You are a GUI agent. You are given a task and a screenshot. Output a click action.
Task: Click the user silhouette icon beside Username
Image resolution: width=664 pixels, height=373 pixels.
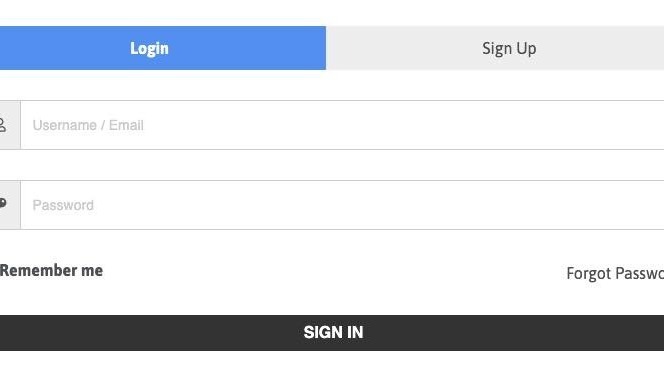3,125
